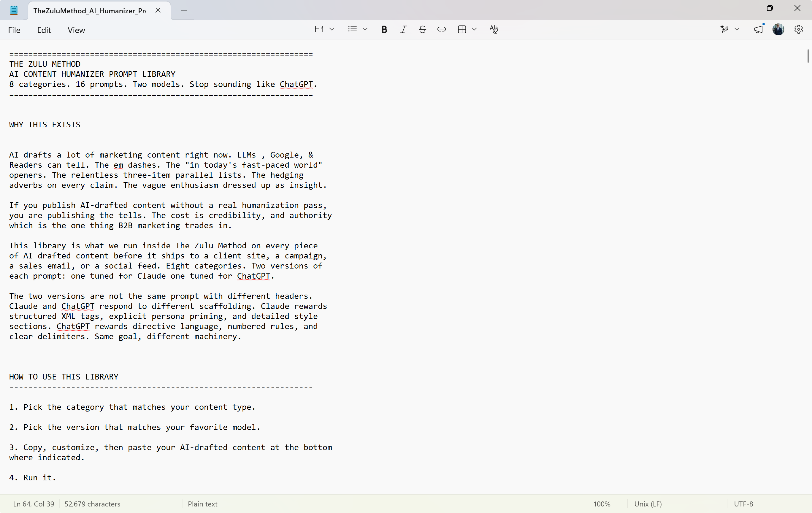Open the user account avatar
Screen dimensions: 812x513
coord(778,29)
